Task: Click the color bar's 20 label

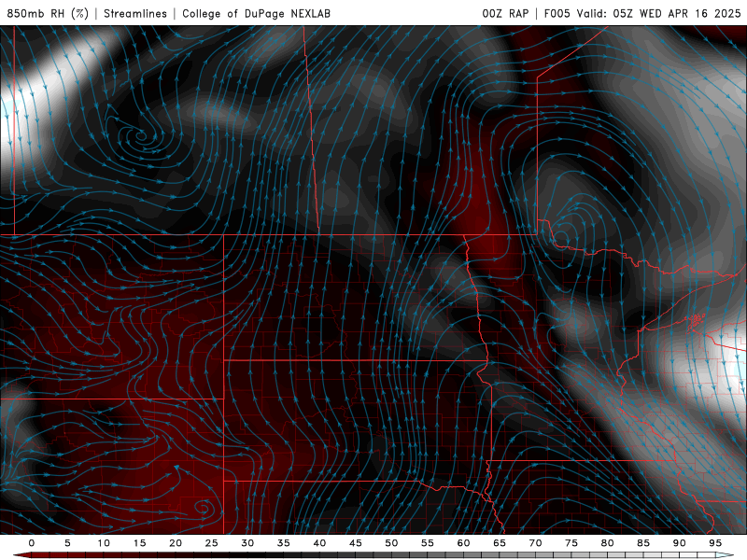Action: click(176, 543)
